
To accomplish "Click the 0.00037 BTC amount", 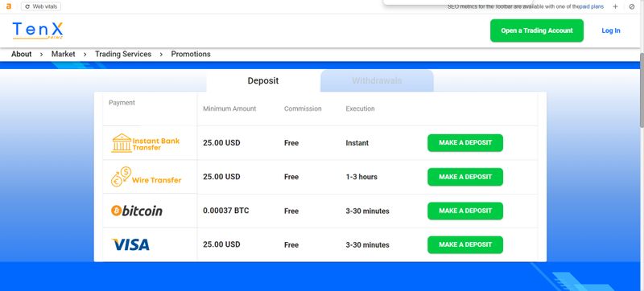I will tap(226, 211).
